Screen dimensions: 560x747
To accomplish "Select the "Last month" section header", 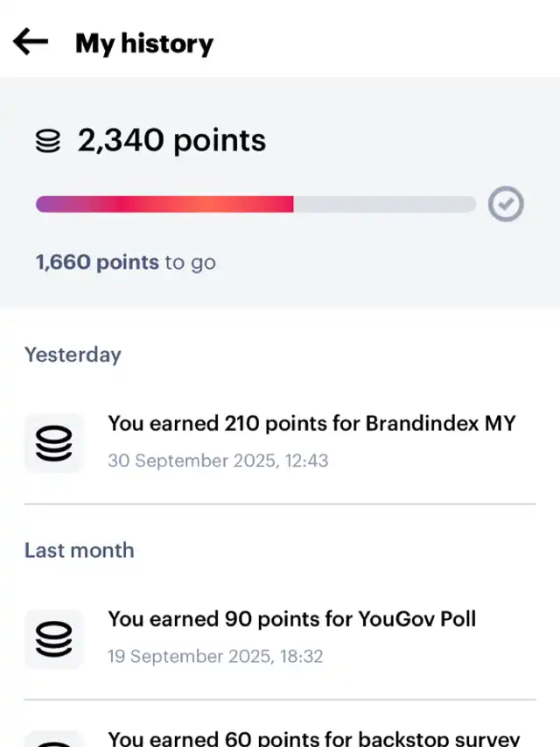I will click(79, 550).
